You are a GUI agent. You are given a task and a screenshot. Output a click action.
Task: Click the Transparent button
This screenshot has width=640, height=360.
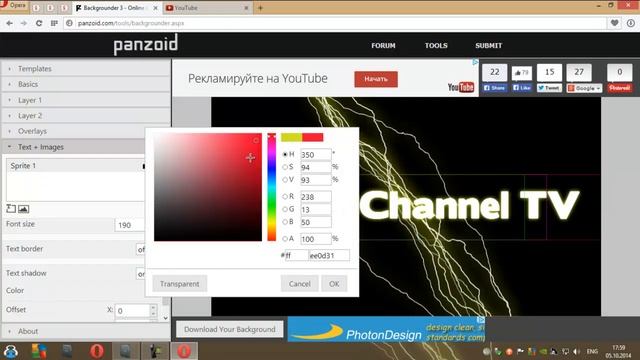180,284
